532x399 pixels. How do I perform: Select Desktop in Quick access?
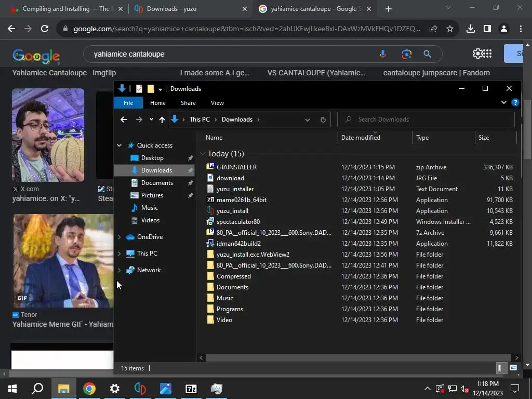[152, 158]
